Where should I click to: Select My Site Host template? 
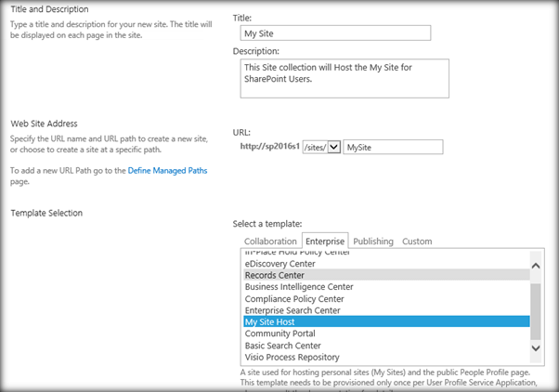pos(272,321)
